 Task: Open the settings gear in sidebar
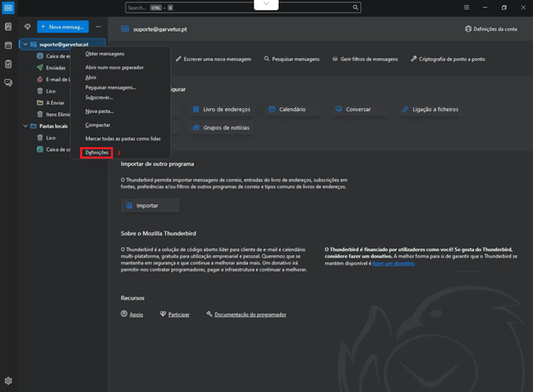pos(8,381)
